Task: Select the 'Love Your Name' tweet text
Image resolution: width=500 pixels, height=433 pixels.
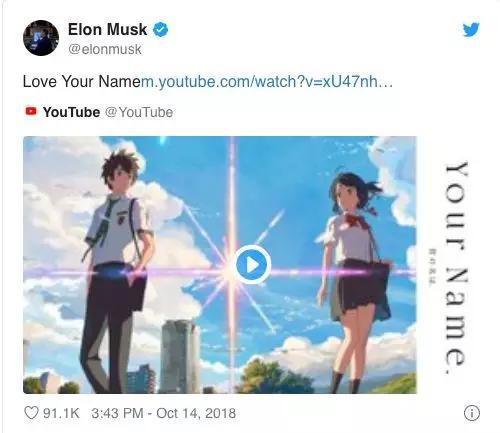Action: pos(82,81)
